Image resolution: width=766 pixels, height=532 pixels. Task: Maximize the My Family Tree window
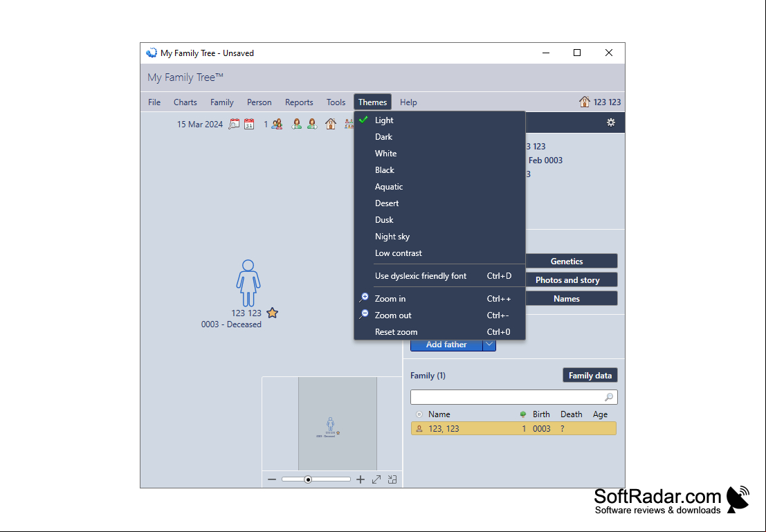(x=577, y=53)
